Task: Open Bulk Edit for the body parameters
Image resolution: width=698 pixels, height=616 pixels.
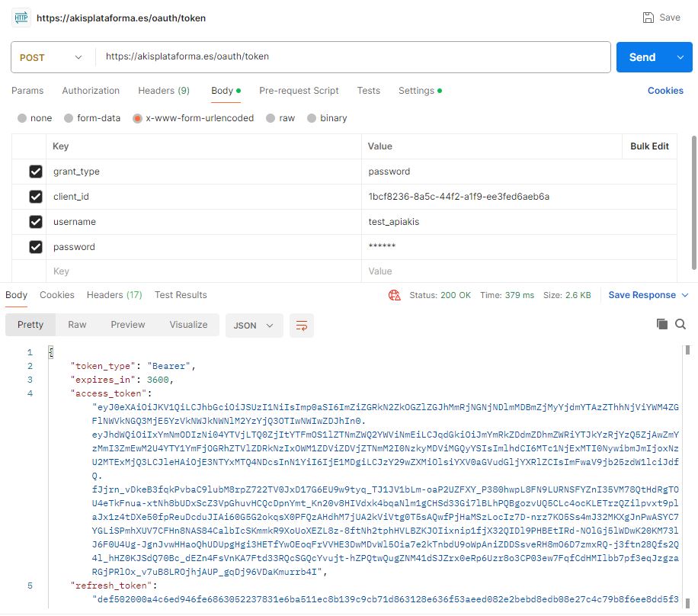Action: [x=649, y=146]
